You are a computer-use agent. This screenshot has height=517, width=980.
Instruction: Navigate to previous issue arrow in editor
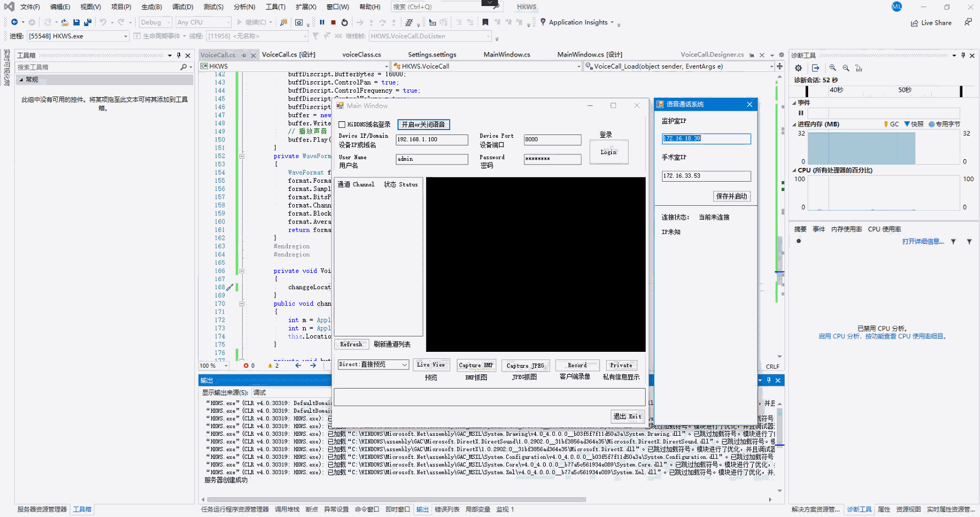coord(298,366)
